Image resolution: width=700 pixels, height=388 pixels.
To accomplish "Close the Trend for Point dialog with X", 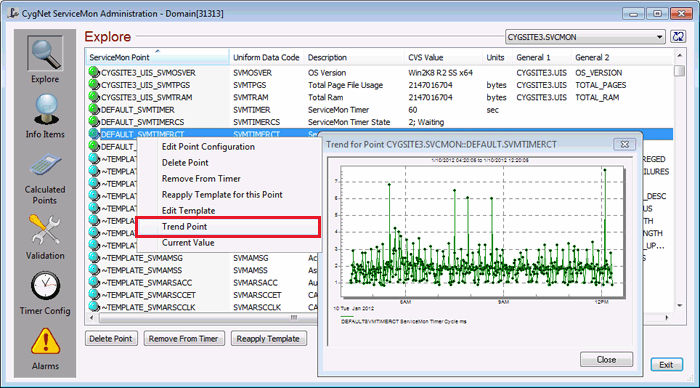I will tap(625, 144).
